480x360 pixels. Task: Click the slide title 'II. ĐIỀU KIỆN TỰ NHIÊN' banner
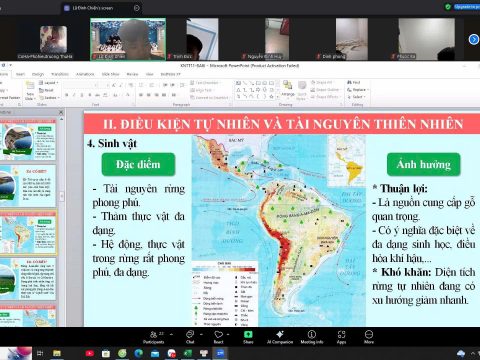[x=283, y=124]
